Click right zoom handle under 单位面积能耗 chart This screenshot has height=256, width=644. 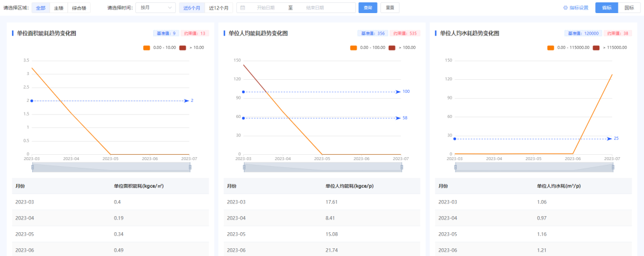pyautogui.click(x=190, y=167)
